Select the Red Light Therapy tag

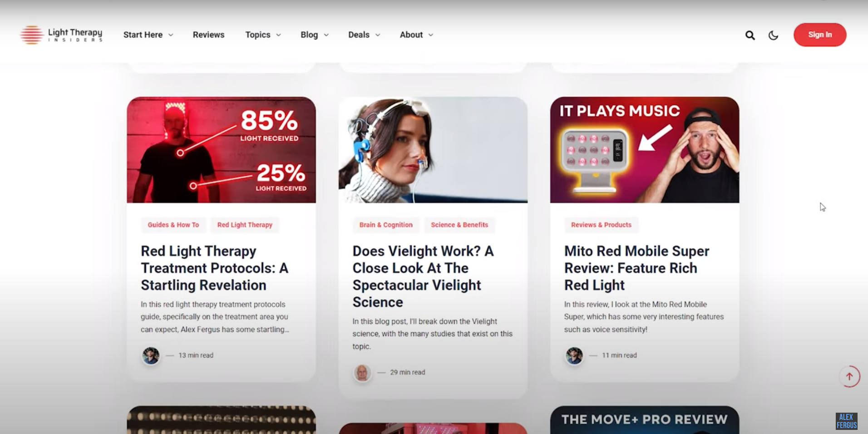(x=245, y=225)
